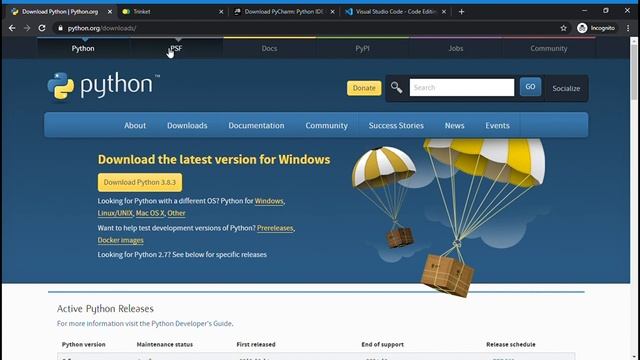Follow the Windows download link
The image size is (640, 360).
[269, 201]
